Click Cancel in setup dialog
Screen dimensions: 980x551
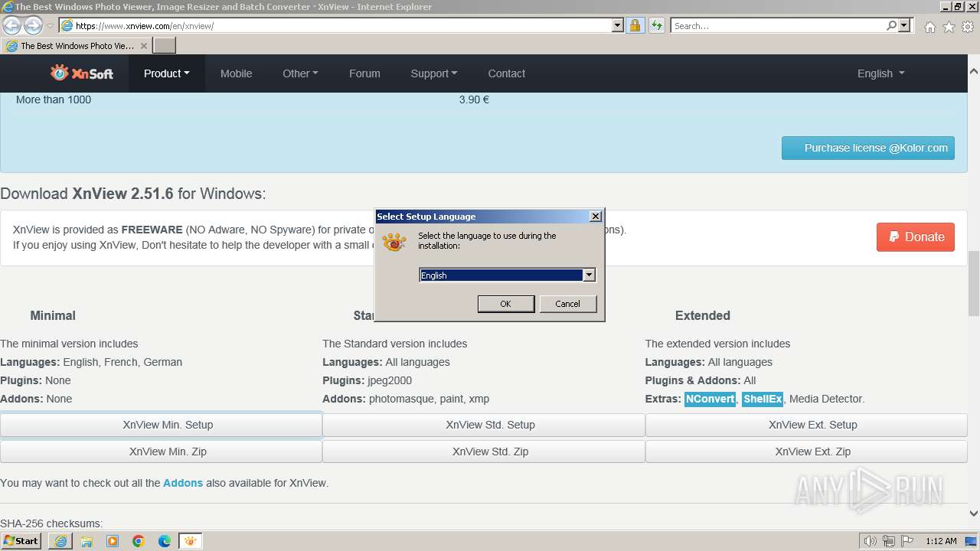(x=567, y=304)
